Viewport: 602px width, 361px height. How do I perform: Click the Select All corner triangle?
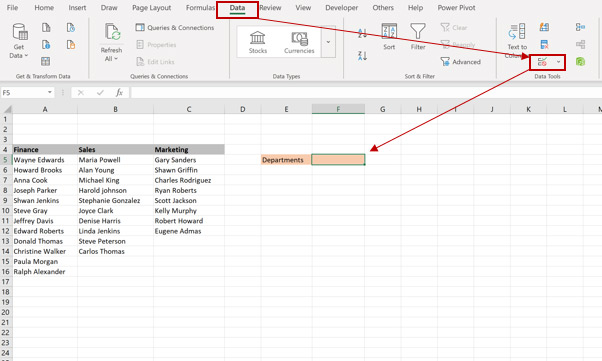[x=7, y=109]
